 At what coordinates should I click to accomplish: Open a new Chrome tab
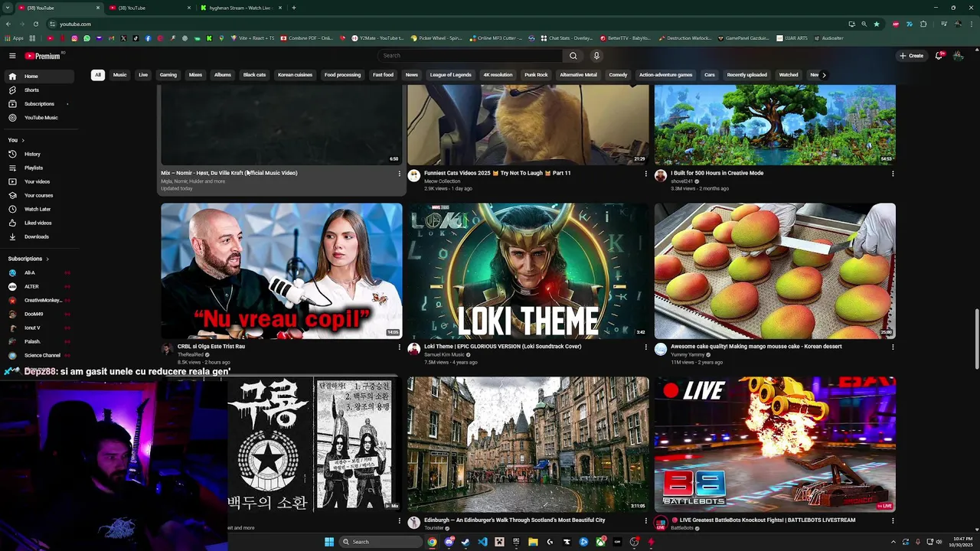294,8
